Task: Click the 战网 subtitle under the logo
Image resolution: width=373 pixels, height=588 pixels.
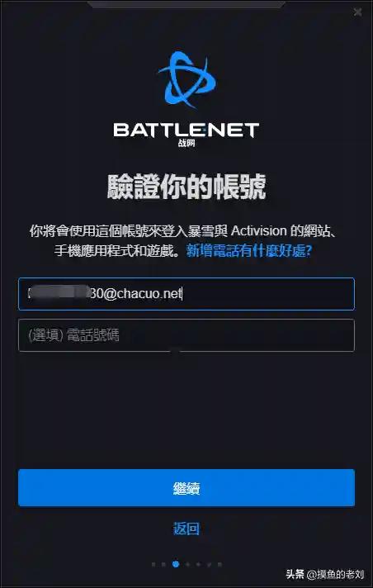Action: point(186,143)
